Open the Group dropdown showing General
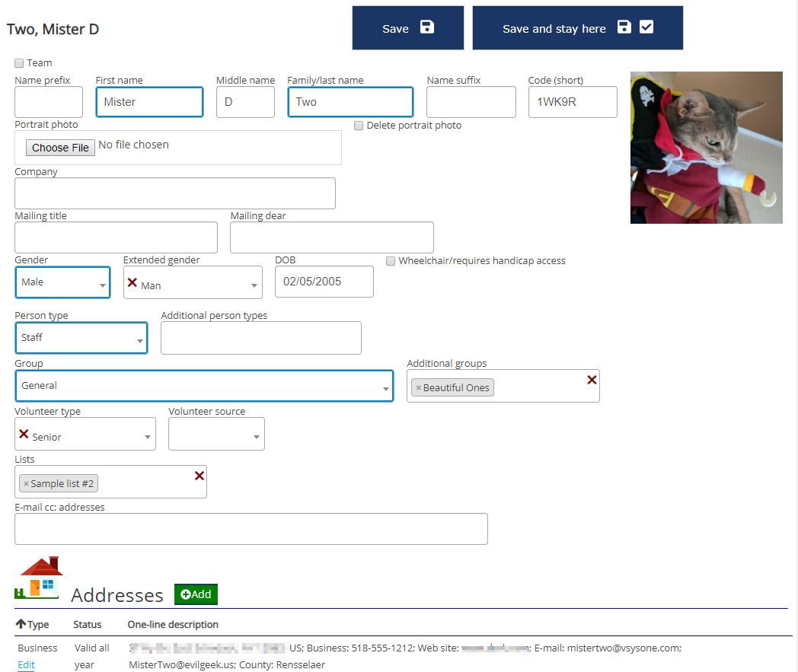The height and width of the screenshot is (672, 798). pyautogui.click(x=204, y=386)
